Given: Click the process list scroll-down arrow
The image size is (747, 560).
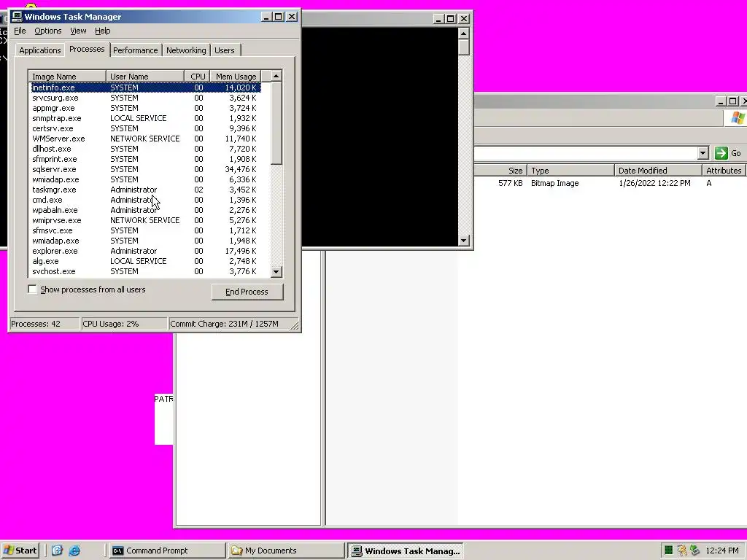Looking at the screenshot, I should [276, 272].
